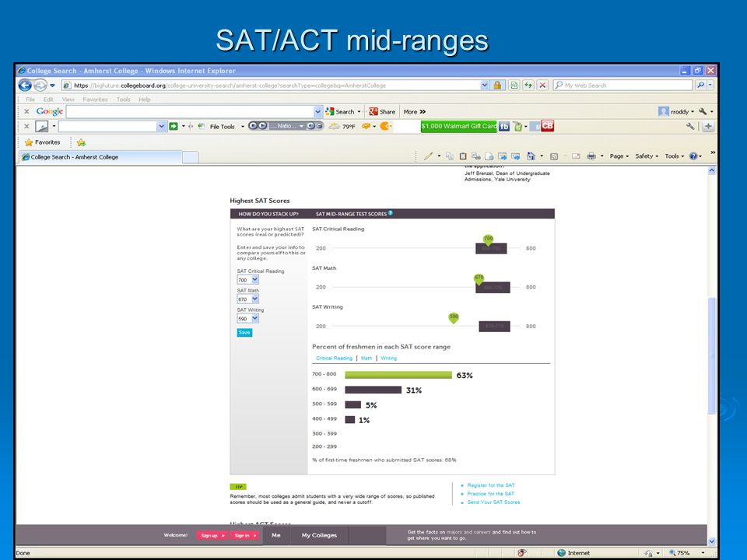Open the Help menu
747x560 pixels.
pos(145,100)
